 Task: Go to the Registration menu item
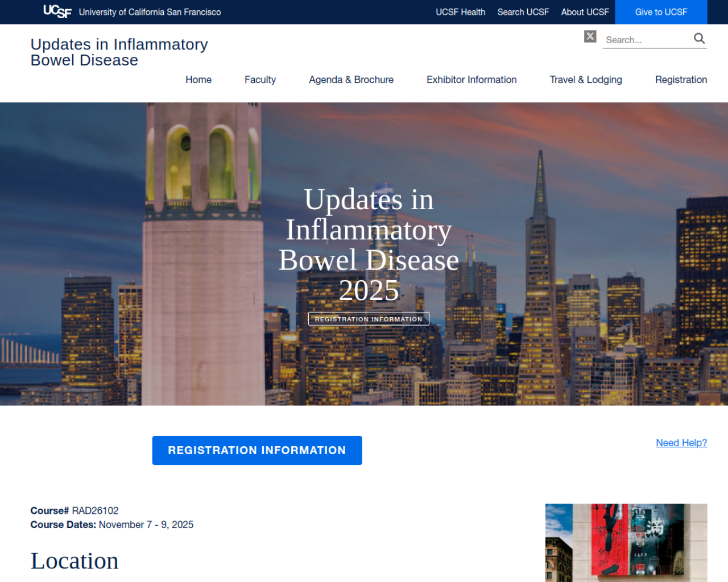click(x=681, y=80)
